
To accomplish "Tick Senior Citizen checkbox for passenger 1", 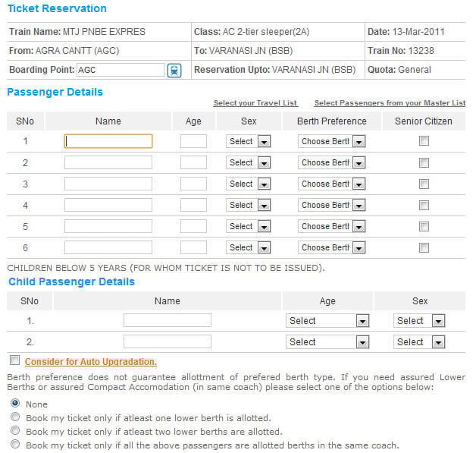I will pos(424,141).
